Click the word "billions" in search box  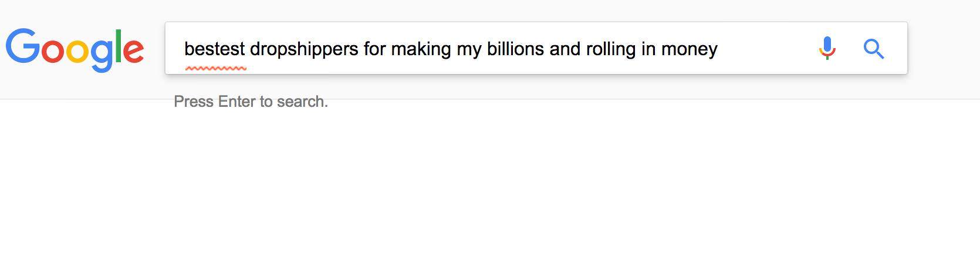click(515, 49)
